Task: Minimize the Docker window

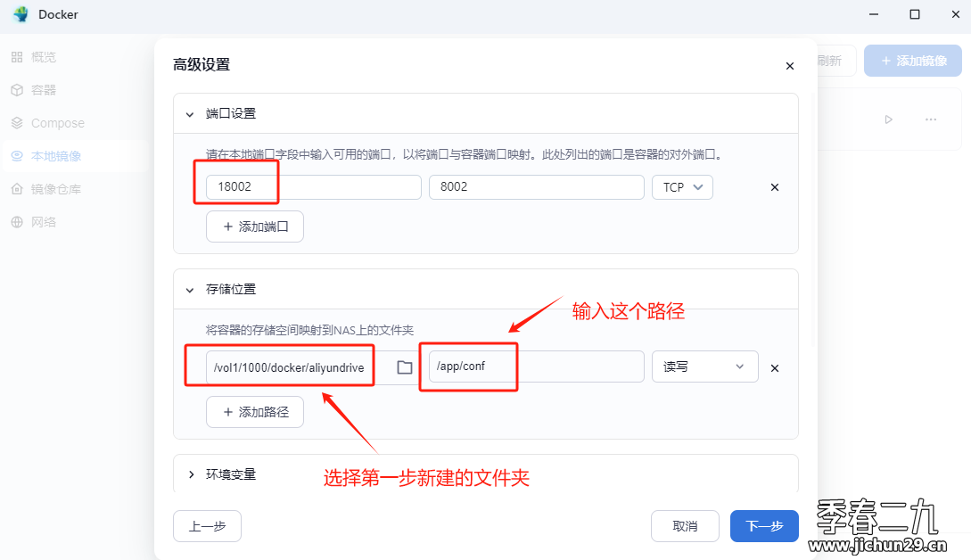Action: 874,14
